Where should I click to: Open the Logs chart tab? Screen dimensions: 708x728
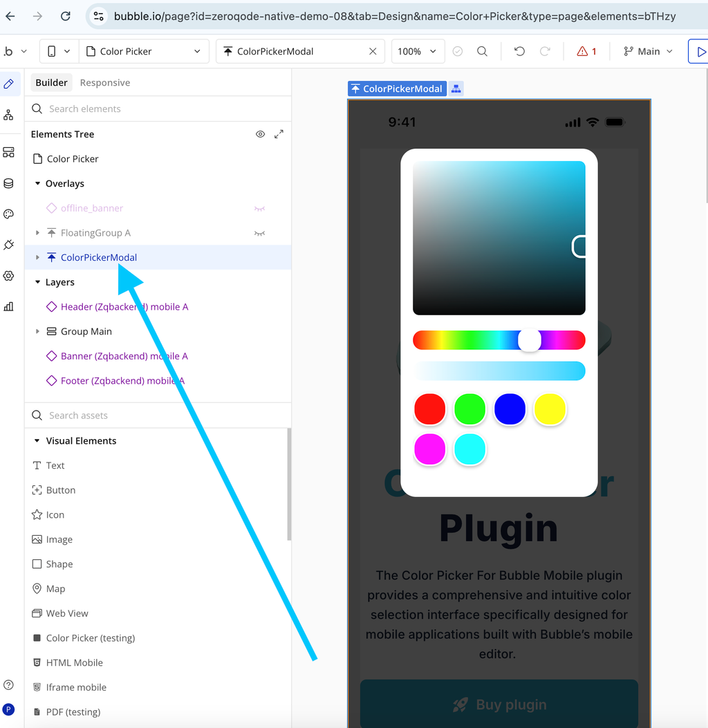pos(8,306)
